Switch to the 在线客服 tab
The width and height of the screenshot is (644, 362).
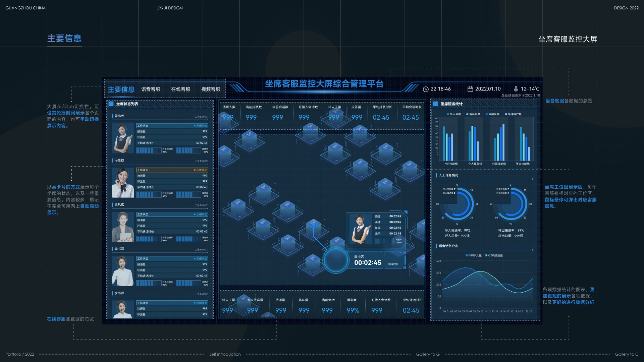pos(180,89)
